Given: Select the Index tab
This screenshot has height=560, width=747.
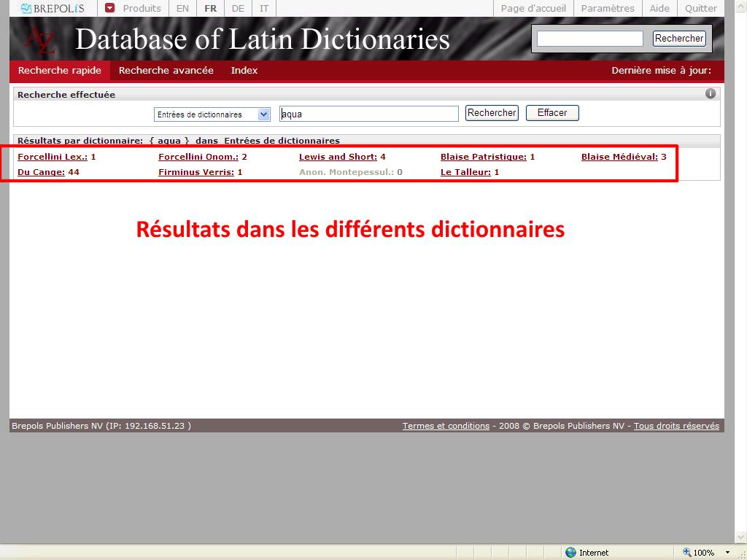Looking at the screenshot, I should pyautogui.click(x=244, y=71).
